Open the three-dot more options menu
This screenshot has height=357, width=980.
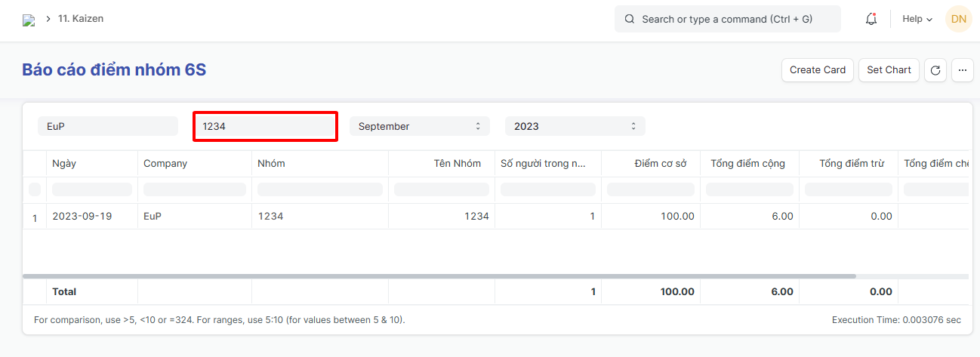tap(962, 70)
